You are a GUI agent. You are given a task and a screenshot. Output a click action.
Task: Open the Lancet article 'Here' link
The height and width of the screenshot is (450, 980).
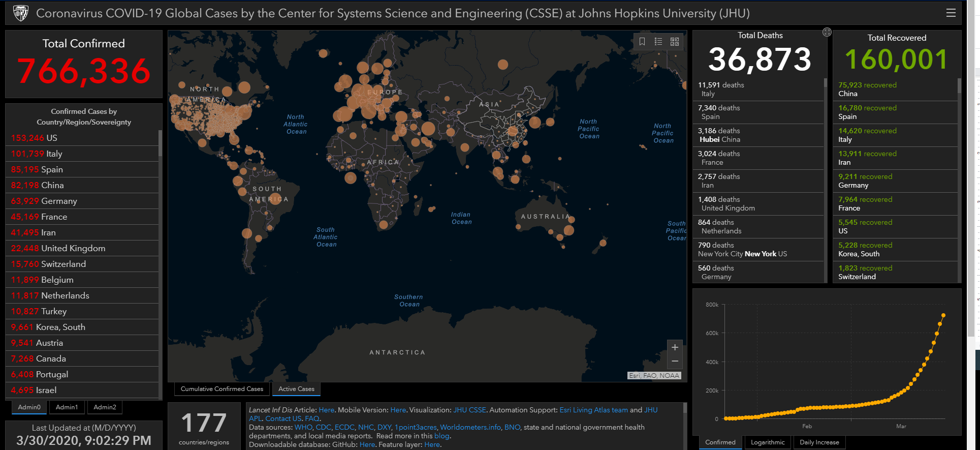click(x=327, y=410)
